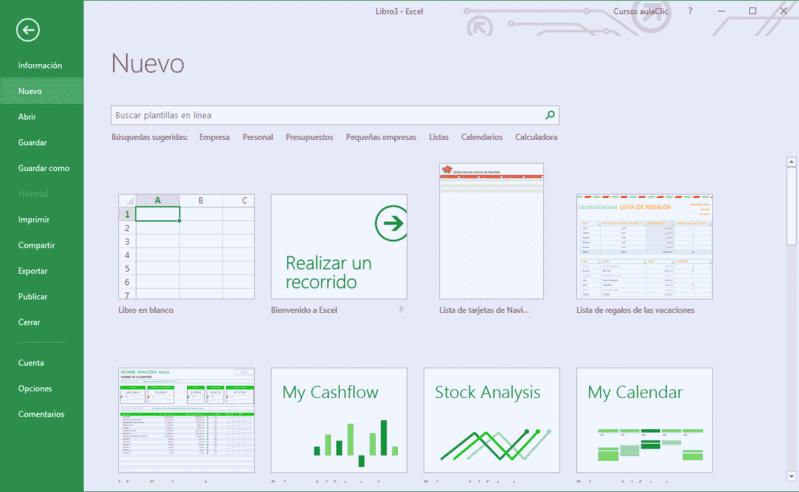This screenshot has width=799, height=492.
Task: Open the My Calendar template
Action: (644, 419)
